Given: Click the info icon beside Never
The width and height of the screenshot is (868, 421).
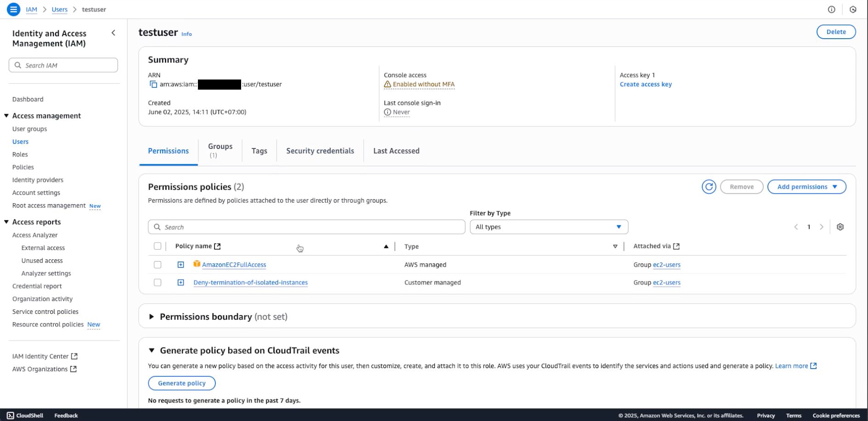Looking at the screenshot, I should 388,112.
